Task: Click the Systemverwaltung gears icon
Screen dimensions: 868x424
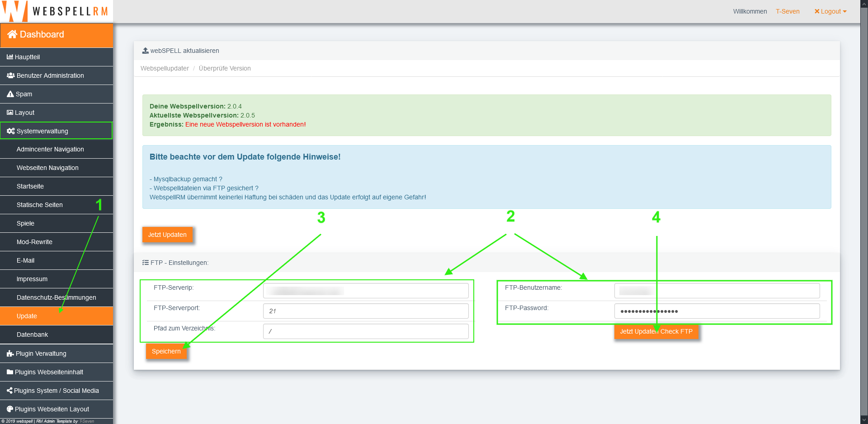Action: coord(11,131)
